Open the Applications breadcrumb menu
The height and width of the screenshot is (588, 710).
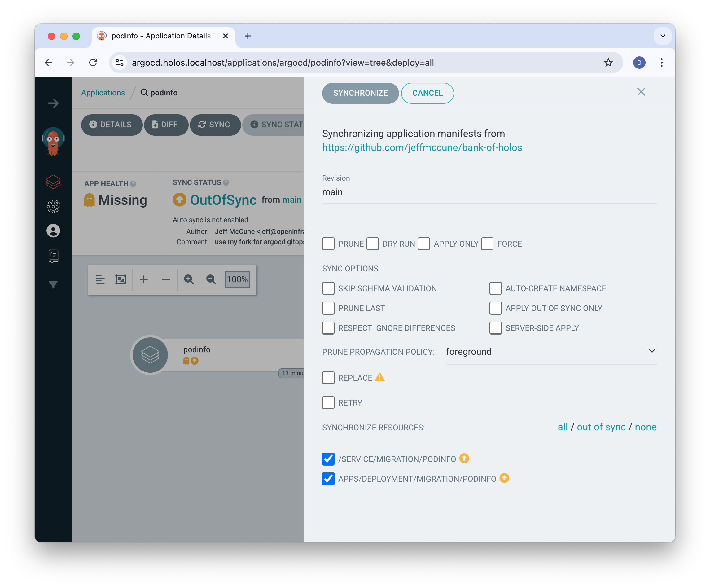pos(103,93)
